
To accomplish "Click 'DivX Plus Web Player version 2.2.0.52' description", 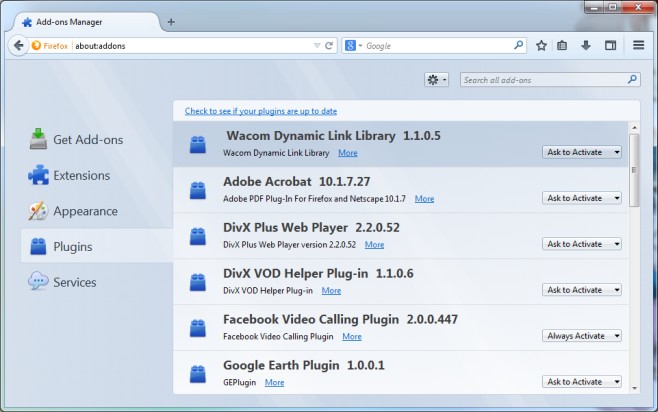I will click(x=290, y=245).
